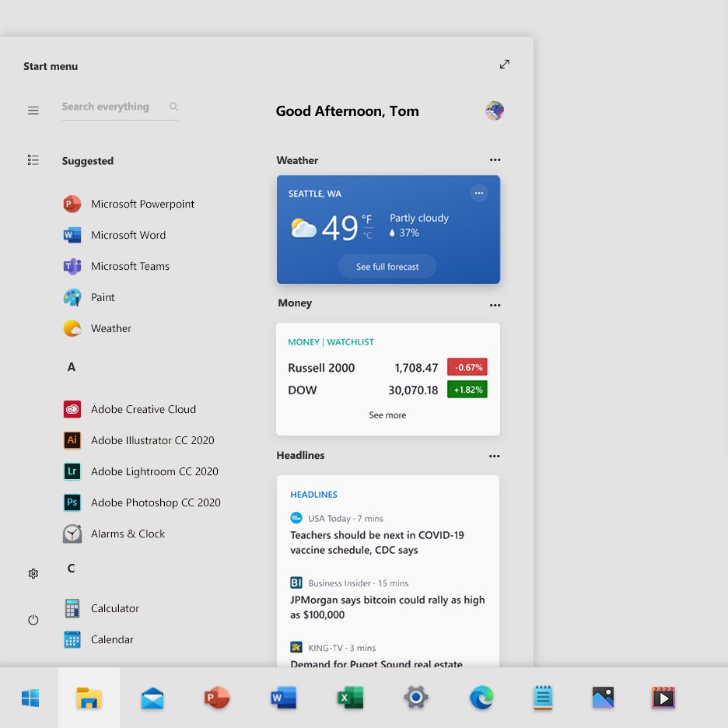The height and width of the screenshot is (728, 728).
Task: Click the 49 degree temperature reading
Action: [340, 228]
